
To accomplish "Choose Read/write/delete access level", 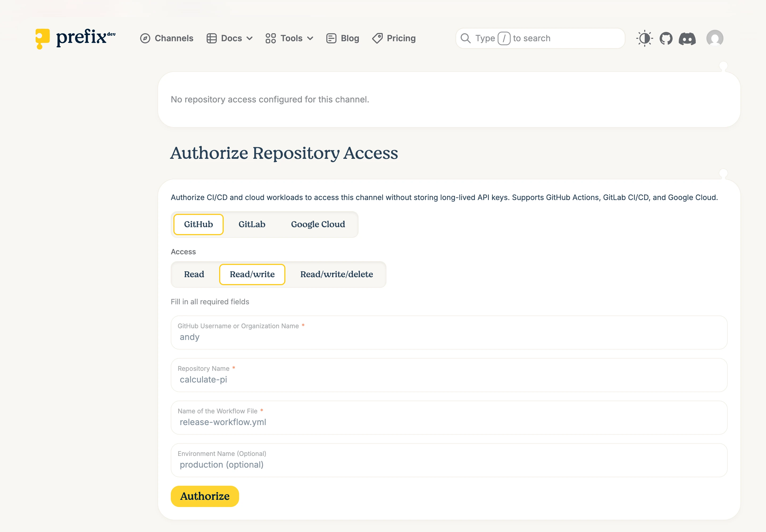I will 337,274.
